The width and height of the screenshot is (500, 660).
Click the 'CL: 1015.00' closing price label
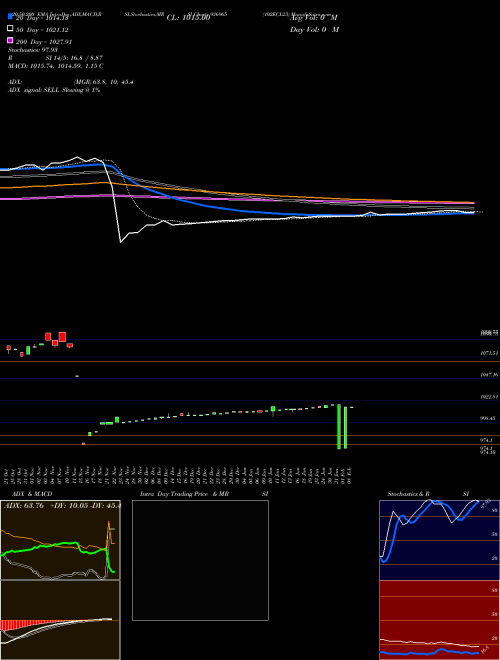[x=188, y=18]
